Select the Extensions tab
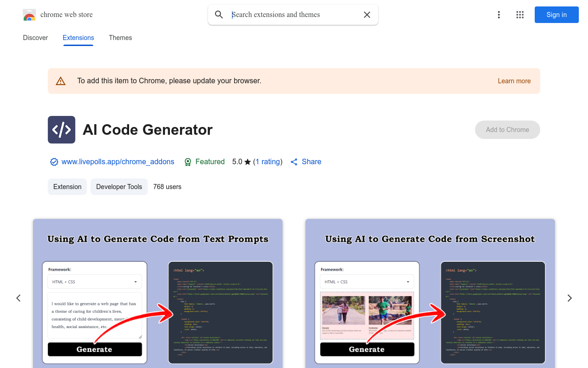 79,38
